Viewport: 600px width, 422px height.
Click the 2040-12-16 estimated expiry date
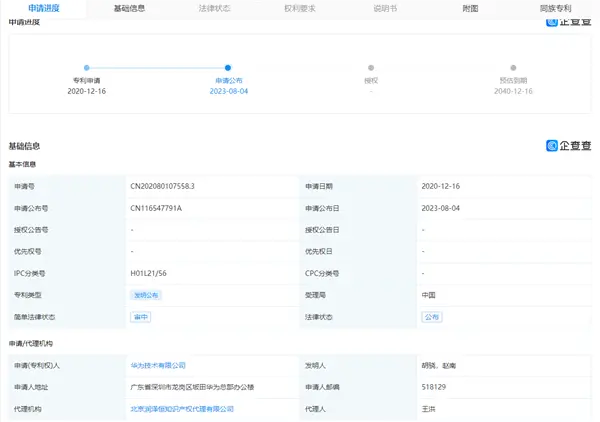point(513,91)
